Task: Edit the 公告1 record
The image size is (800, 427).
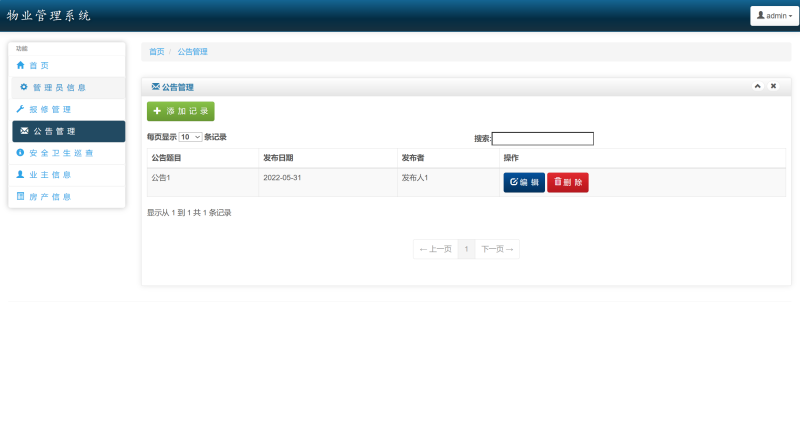Action: [524, 183]
